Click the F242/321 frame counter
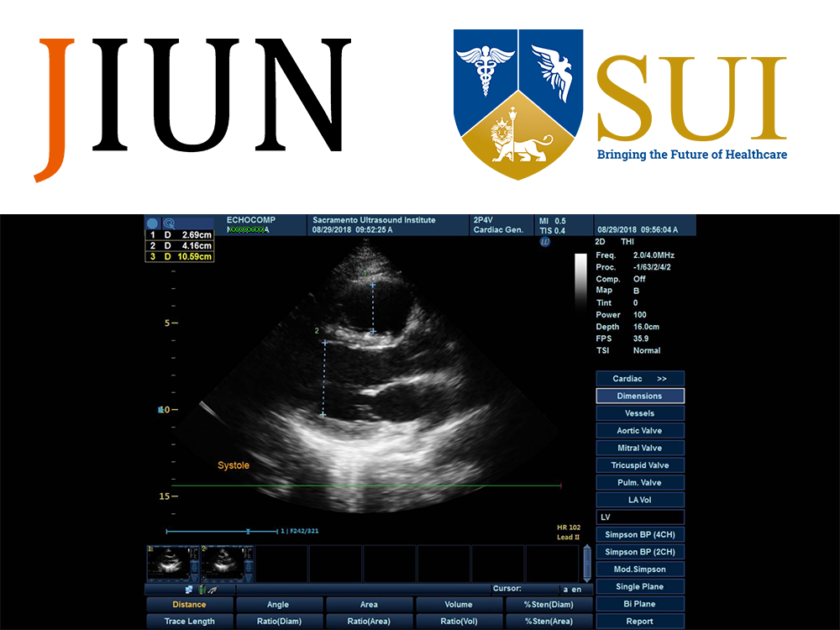Viewport: 840px width, 630px height. coord(305,532)
